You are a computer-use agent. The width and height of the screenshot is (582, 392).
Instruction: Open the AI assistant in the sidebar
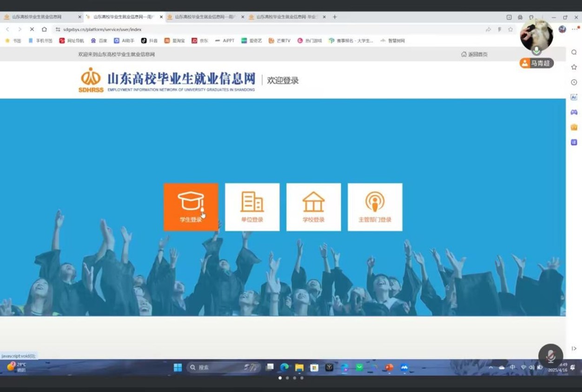click(x=574, y=97)
